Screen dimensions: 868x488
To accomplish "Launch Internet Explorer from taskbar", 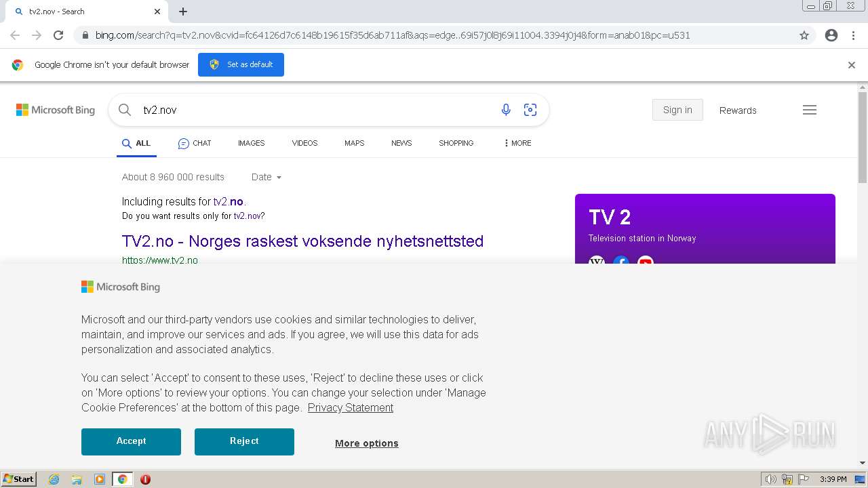I will [x=54, y=479].
